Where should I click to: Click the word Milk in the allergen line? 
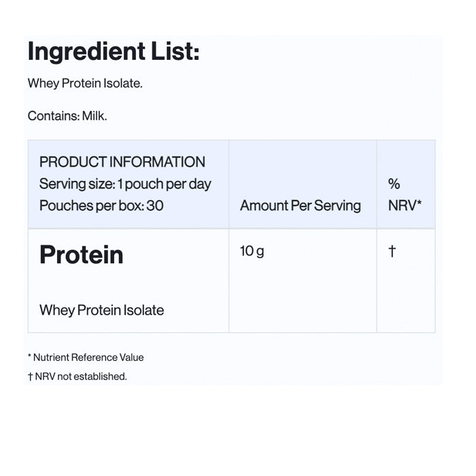95,116
